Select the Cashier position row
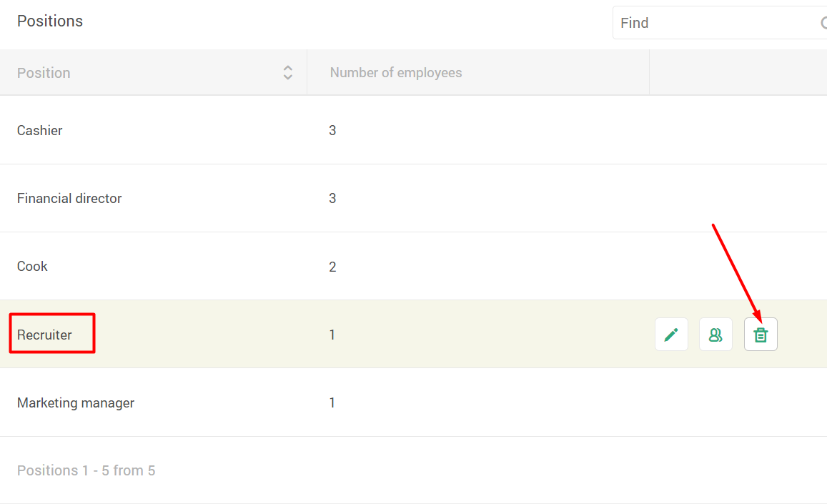The width and height of the screenshot is (827, 504). pyautogui.click(x=40, y=130)
